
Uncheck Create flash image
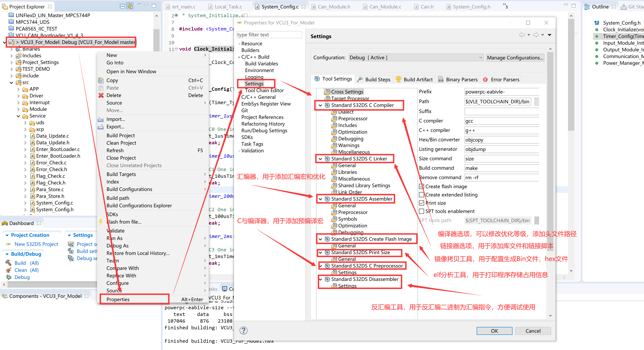(421, 186)
